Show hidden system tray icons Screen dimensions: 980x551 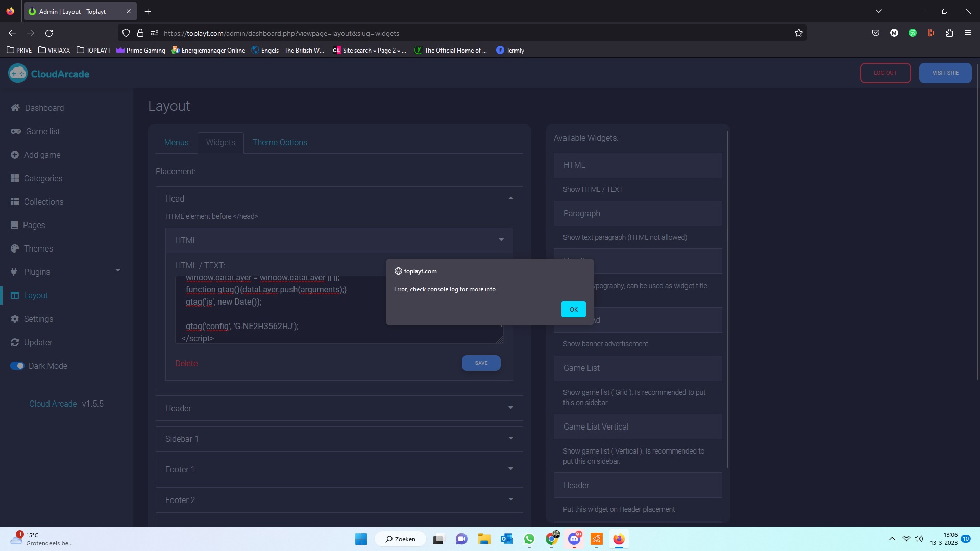(892, 539)
